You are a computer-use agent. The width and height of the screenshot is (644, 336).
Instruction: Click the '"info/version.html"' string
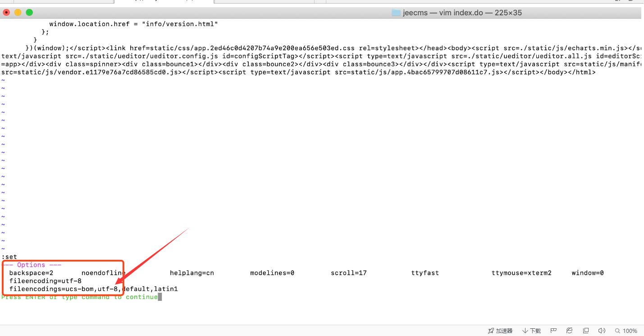point(180,24)
